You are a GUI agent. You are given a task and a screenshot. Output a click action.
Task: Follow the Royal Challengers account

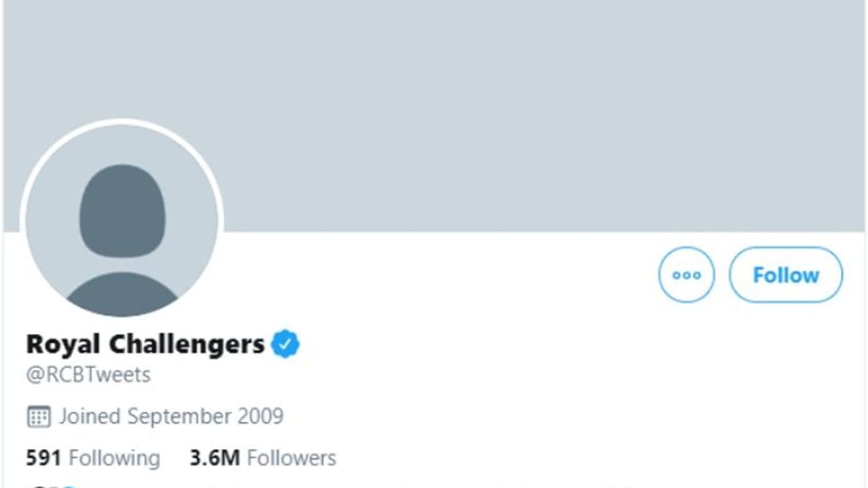pyautogui.click(x=785, y=274)
